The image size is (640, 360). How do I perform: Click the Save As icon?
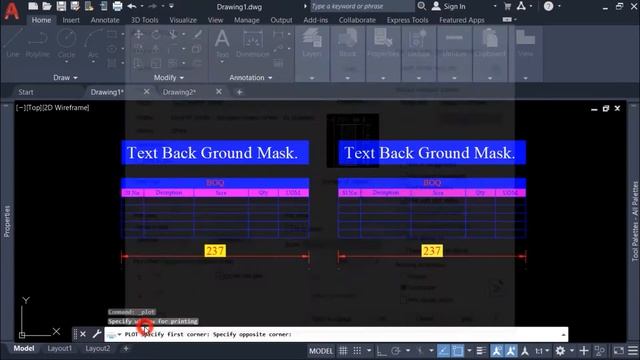point(75,6)
